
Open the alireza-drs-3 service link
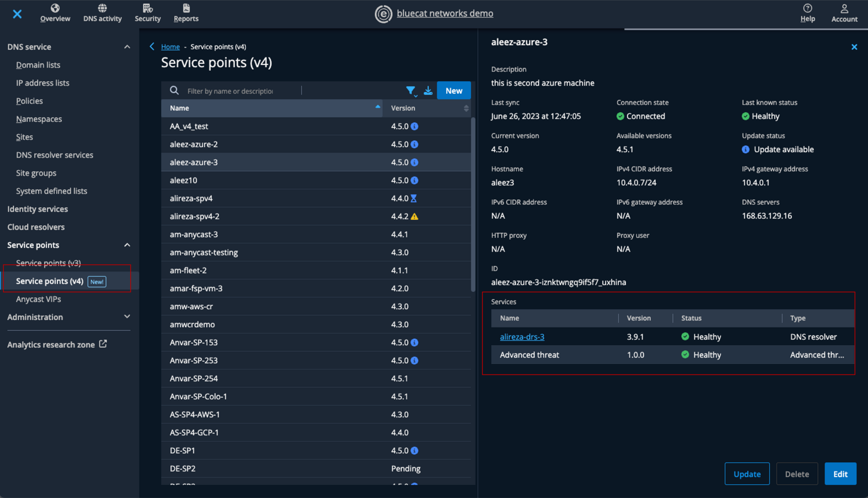pyautogui.click(x=522, y=337)
